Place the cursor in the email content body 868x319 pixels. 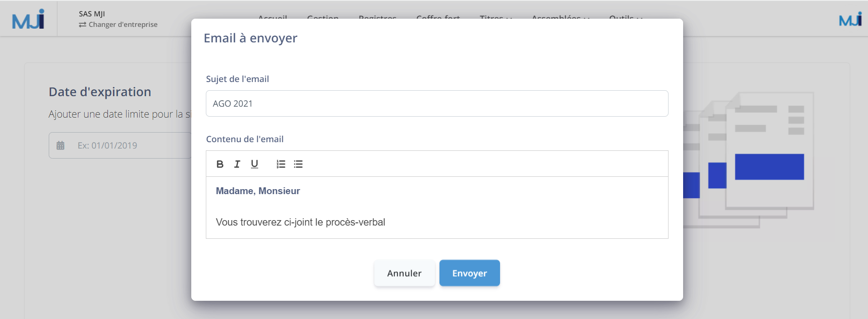[437, 207]
